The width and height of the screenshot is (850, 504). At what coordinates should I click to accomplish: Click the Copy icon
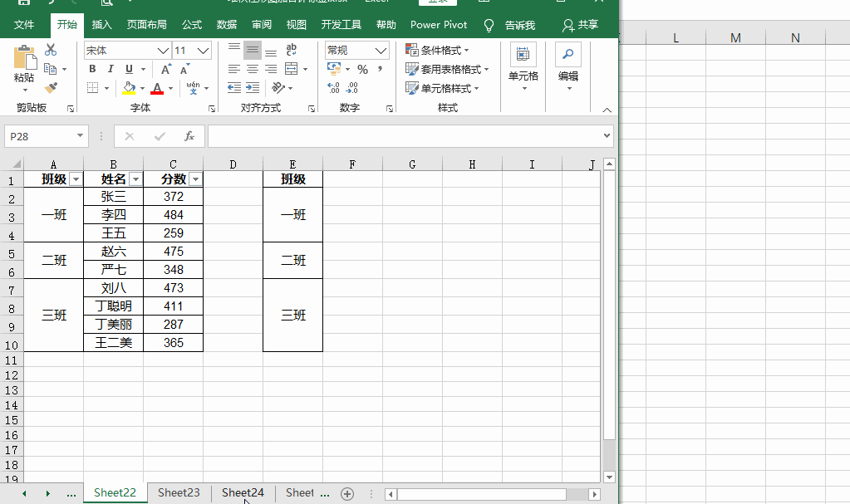point(51,69)
